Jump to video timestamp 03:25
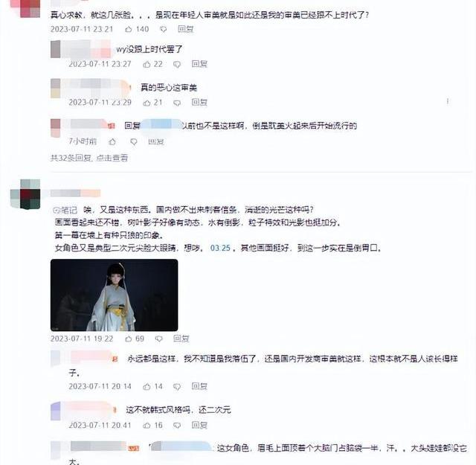 220,248
